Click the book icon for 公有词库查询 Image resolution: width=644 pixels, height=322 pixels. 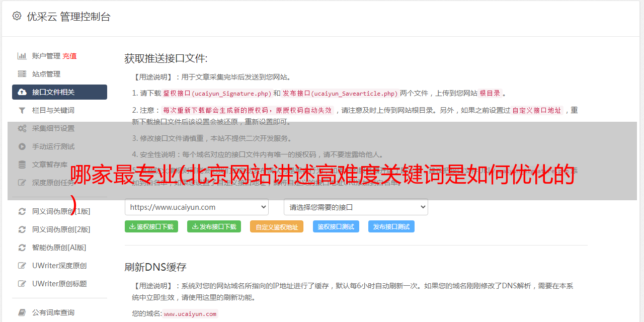(22, 312)
